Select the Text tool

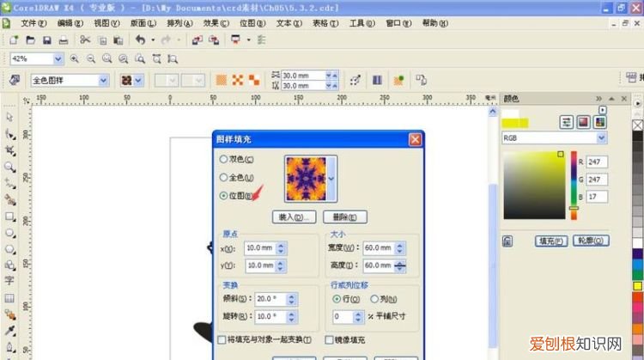point(9,281)
